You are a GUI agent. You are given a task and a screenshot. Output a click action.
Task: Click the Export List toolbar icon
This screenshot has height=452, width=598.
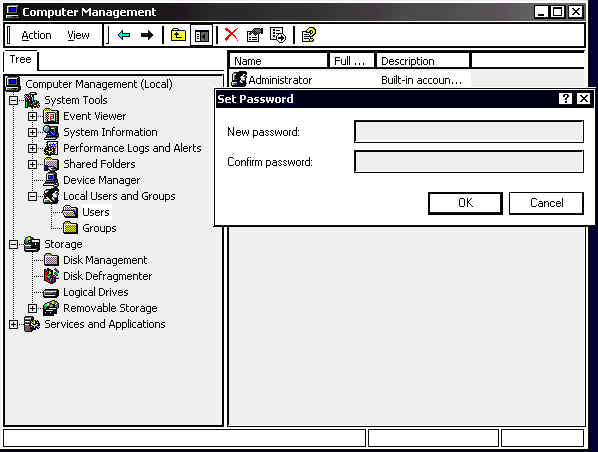click(278, 35)
